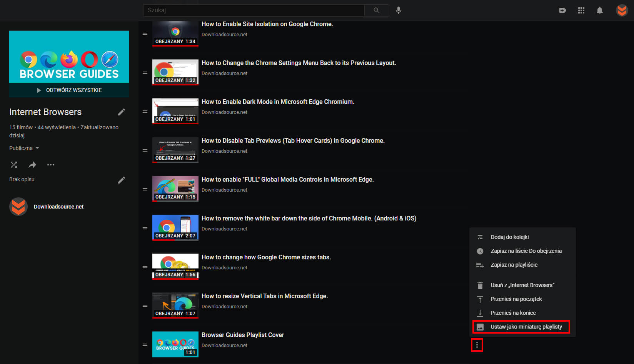Image resolution: width=634 pixels, height=364 pixels.
Task: Click thumbnail of Global Media Controls video
Action: pos(175,189)
